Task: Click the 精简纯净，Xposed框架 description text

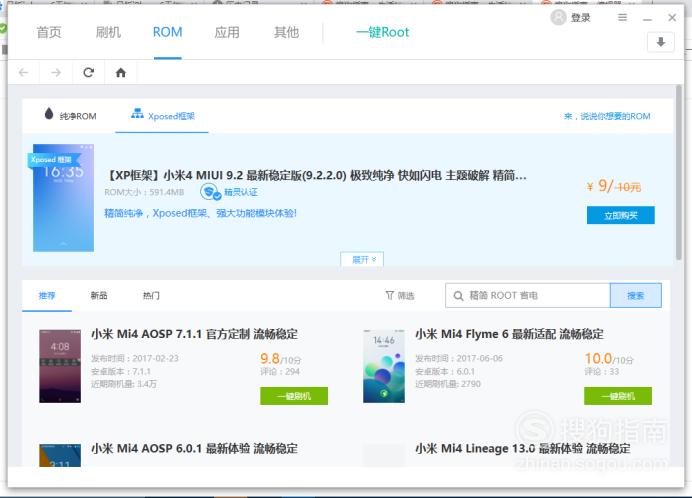Action: (x=200, y=213)
